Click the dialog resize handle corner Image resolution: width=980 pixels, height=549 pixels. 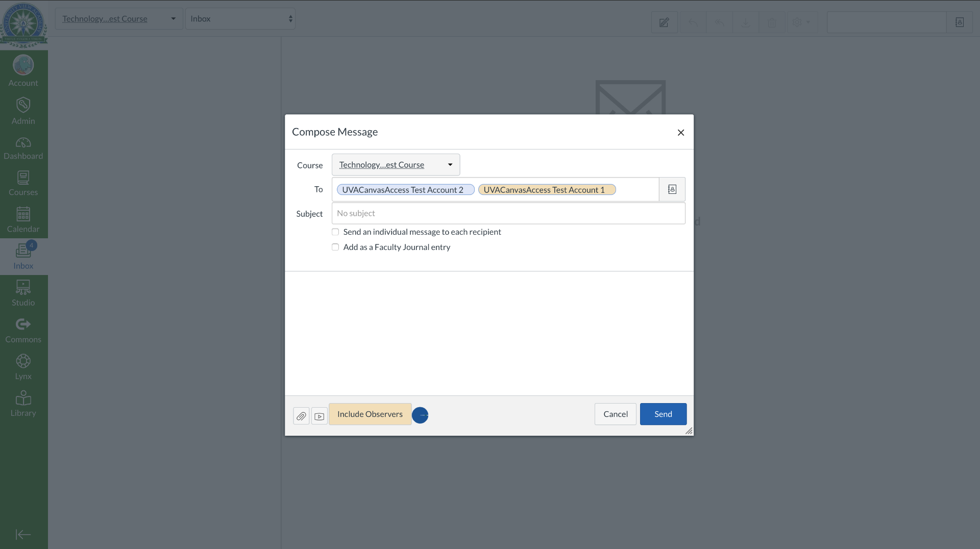(x=689, y=431)
